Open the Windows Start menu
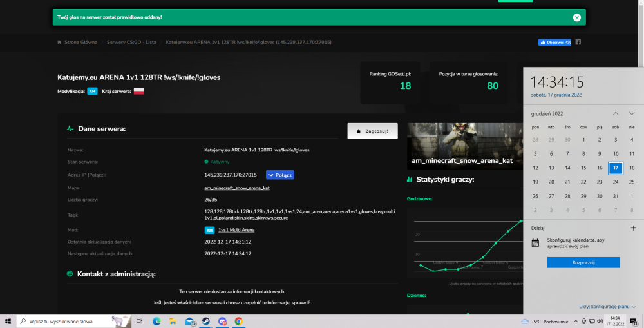The height and width of the screenshot is (328, 644). click(x=8, y=322)
